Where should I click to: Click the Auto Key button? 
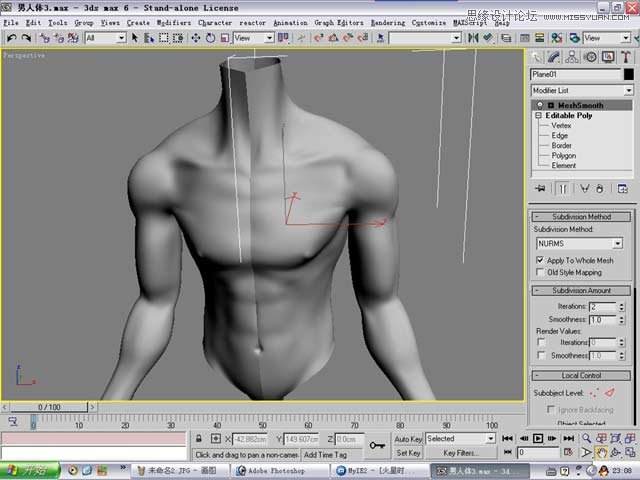point(408,439)
